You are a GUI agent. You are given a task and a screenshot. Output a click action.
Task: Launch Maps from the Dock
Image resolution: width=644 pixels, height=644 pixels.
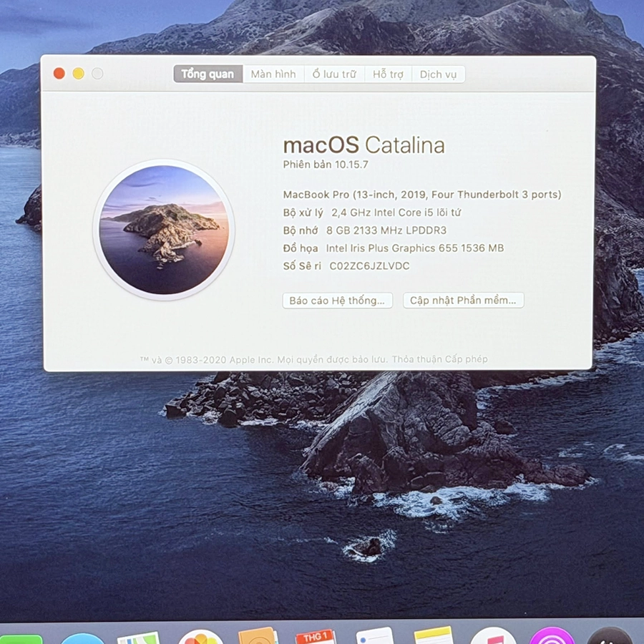138,638
